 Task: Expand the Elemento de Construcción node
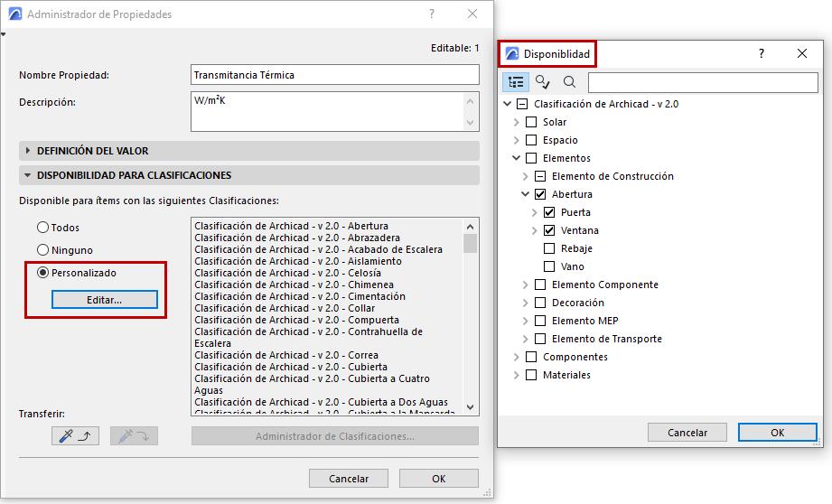pos(525,176)
